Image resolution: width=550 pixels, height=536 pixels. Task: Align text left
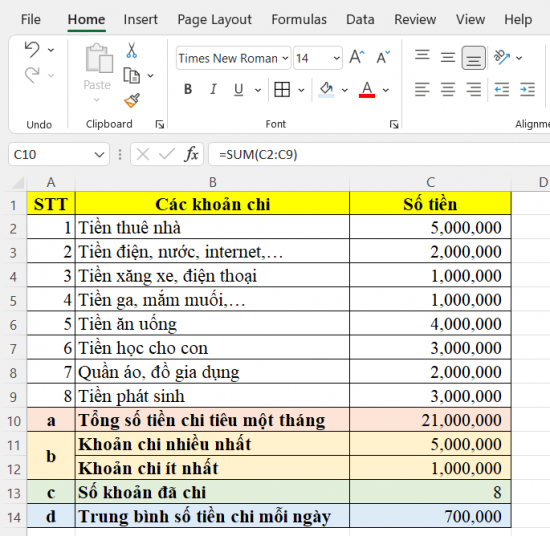tap(422, 89)
